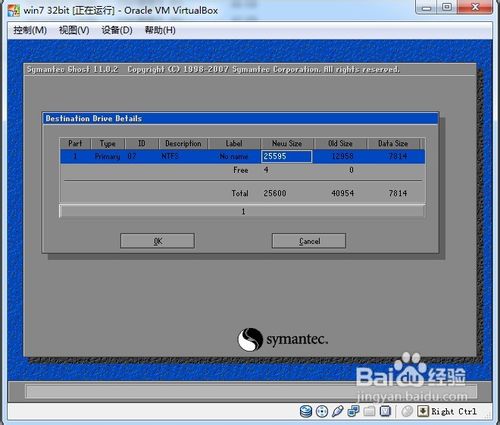The image size is (500, 425).
Task: Click the Description column header
Action: point(183,143)
